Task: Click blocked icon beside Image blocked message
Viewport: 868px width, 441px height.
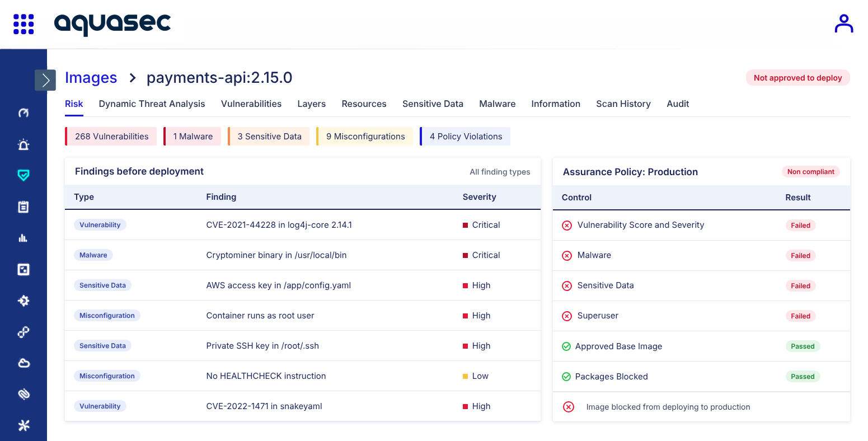Action: click(x=569, y=407)
